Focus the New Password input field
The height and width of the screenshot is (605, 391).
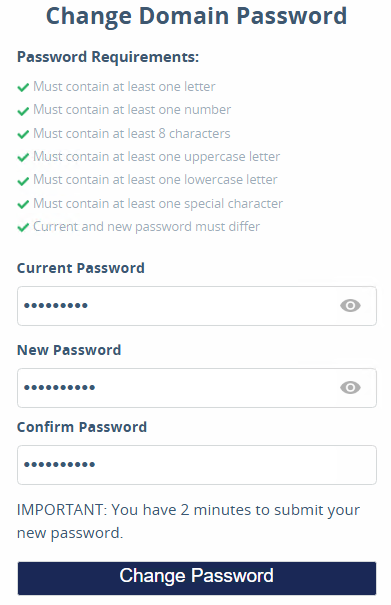point(197,388)
